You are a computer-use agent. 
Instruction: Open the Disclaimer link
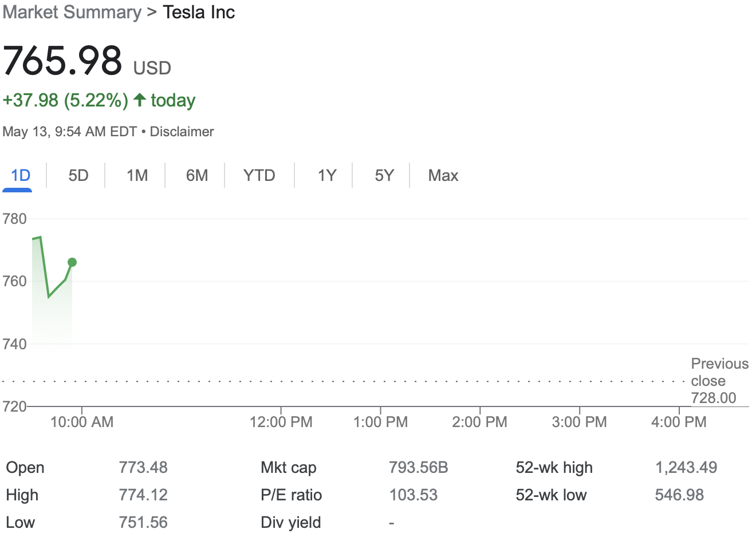tap(182, 132)
